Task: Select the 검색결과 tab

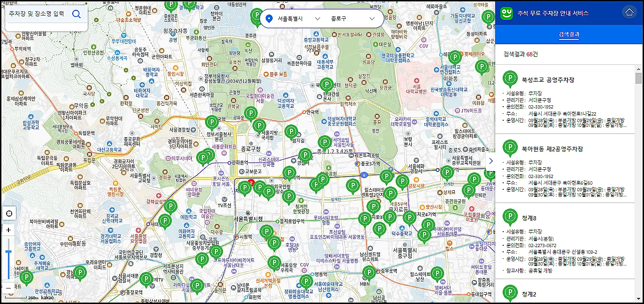Action: pyautogui.click(x=569, y=34)
